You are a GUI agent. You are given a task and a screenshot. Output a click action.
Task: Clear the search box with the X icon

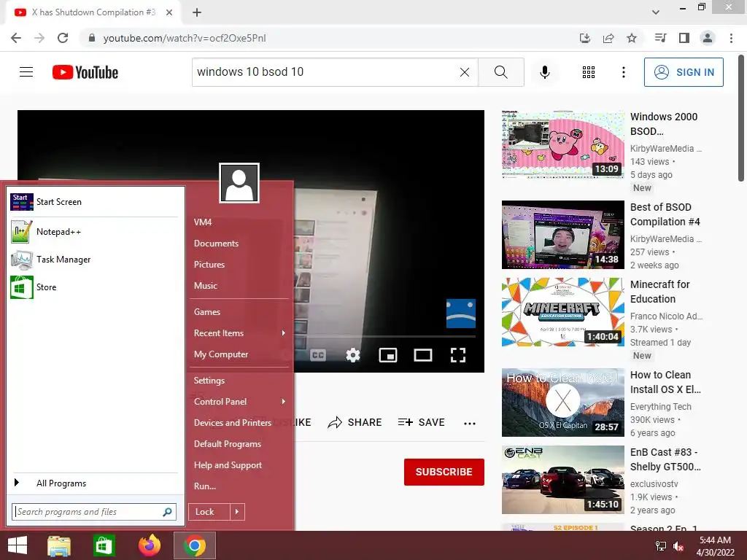click(465, 72)
